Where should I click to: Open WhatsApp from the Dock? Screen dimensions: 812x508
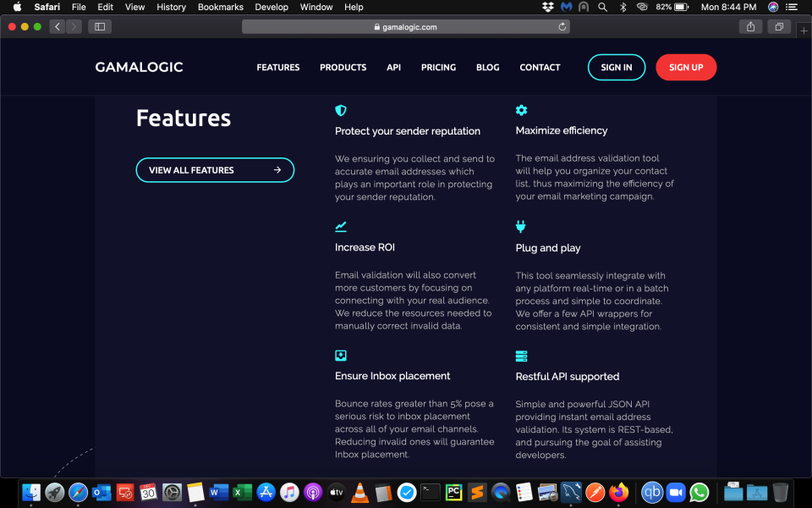(x=700, y=491)
